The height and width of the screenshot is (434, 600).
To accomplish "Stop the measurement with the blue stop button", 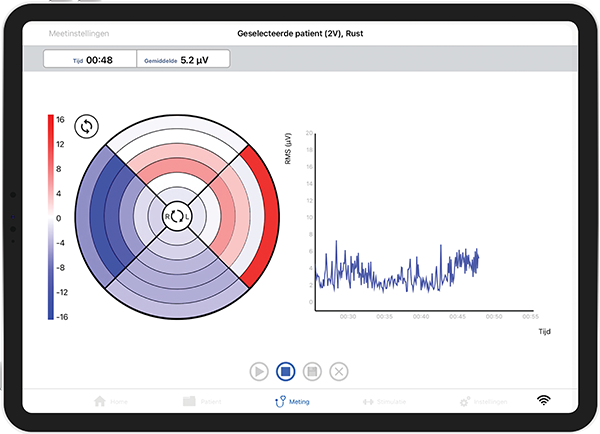I will click(x=285, y=372).
